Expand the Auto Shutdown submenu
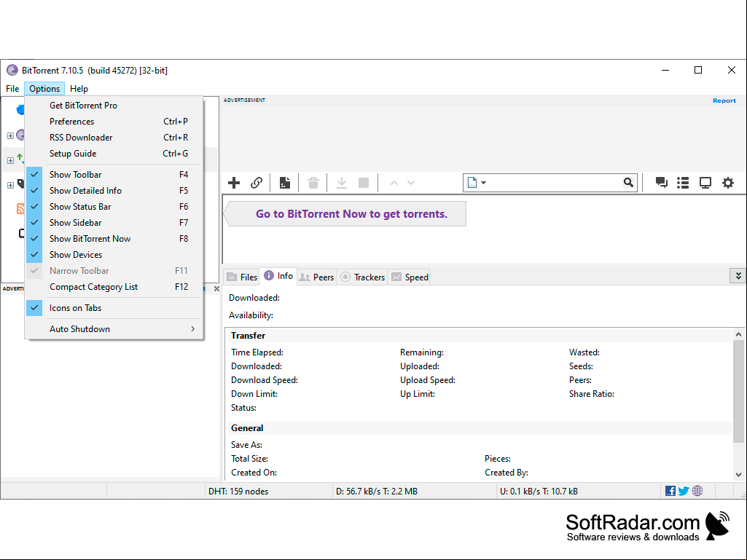Viewport: 747px width, 560px height. [x=114, y=329]
